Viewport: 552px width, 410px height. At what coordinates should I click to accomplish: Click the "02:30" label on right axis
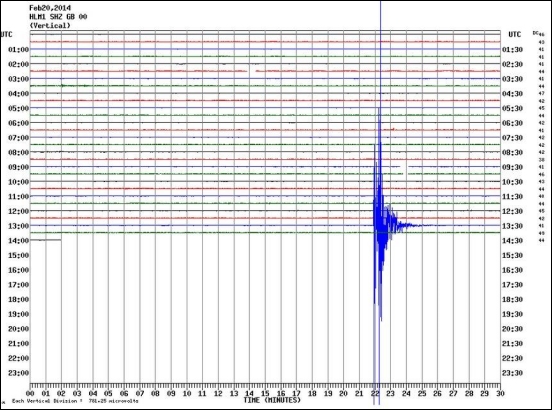512,64
